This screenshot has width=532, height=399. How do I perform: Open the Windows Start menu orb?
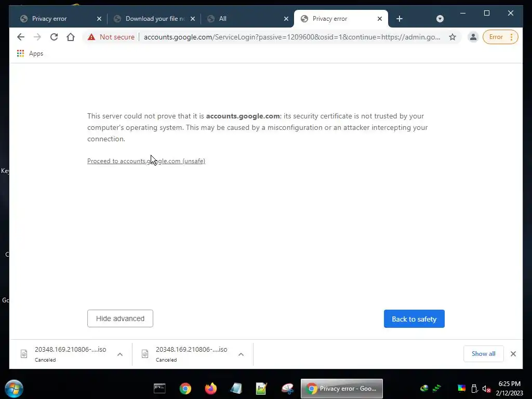[14, 389]
